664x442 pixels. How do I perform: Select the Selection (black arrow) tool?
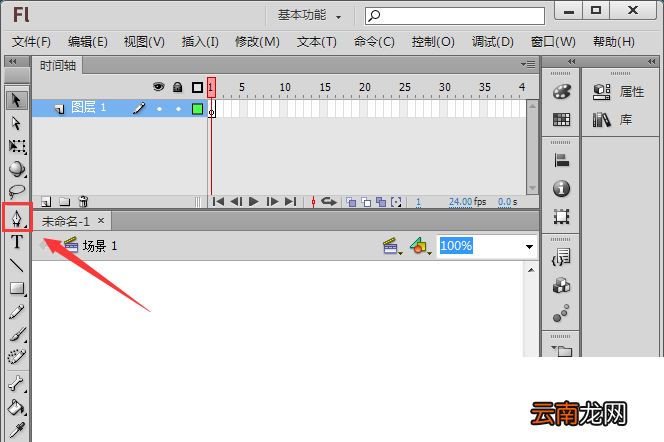pos(16,100)
